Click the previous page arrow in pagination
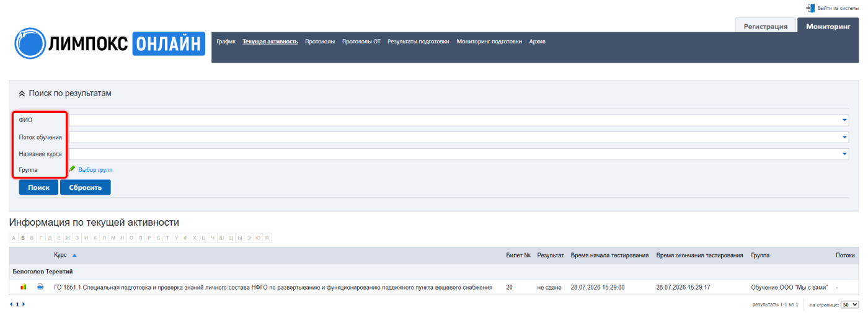 [x=11, y=304]
